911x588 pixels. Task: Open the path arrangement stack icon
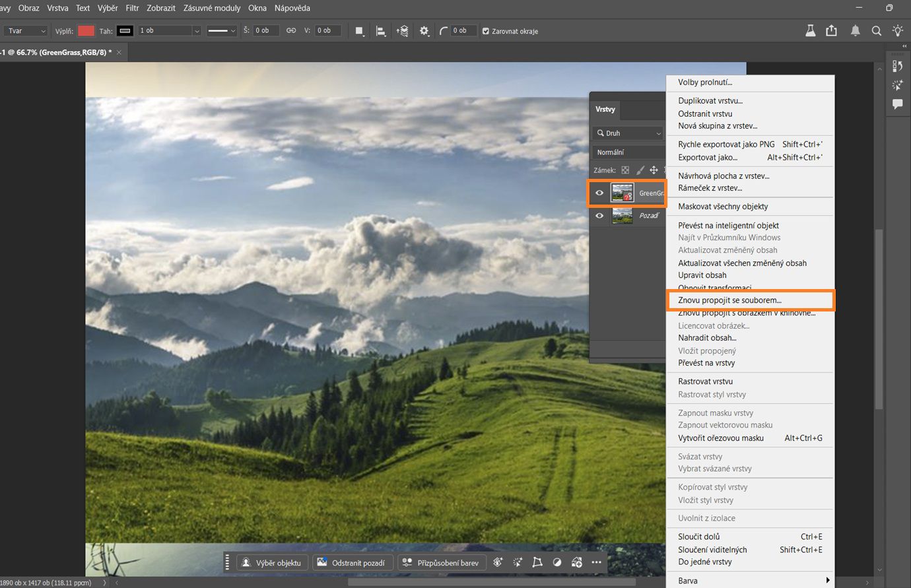point(402,31)
